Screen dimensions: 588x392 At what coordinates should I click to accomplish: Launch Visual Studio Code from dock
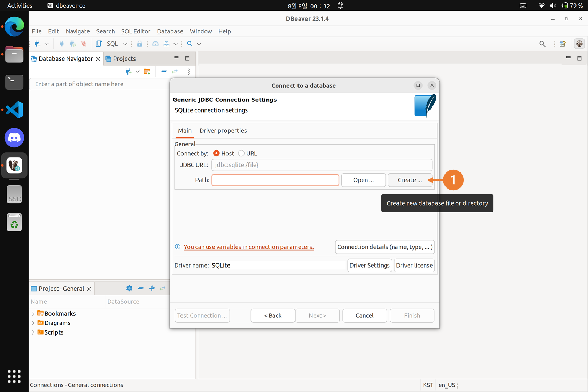click(x=14, y=110)
